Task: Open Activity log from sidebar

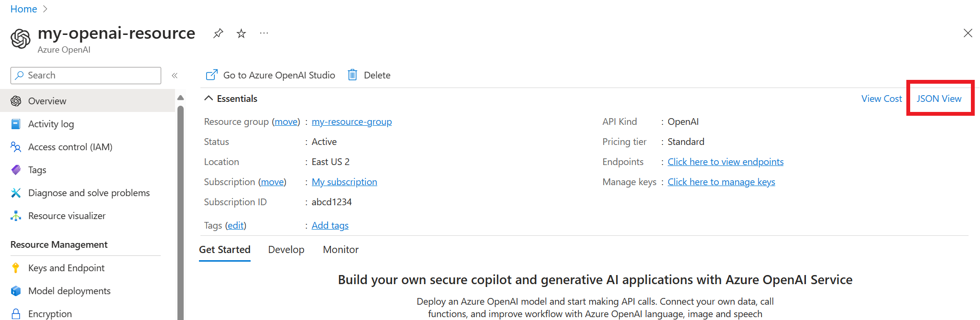Action: 51,124
